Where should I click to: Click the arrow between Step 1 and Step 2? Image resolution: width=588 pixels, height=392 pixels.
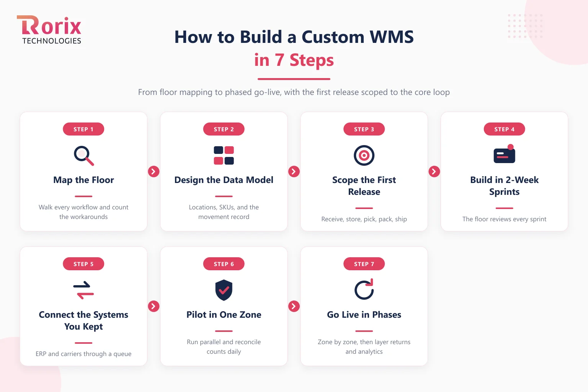154,171
